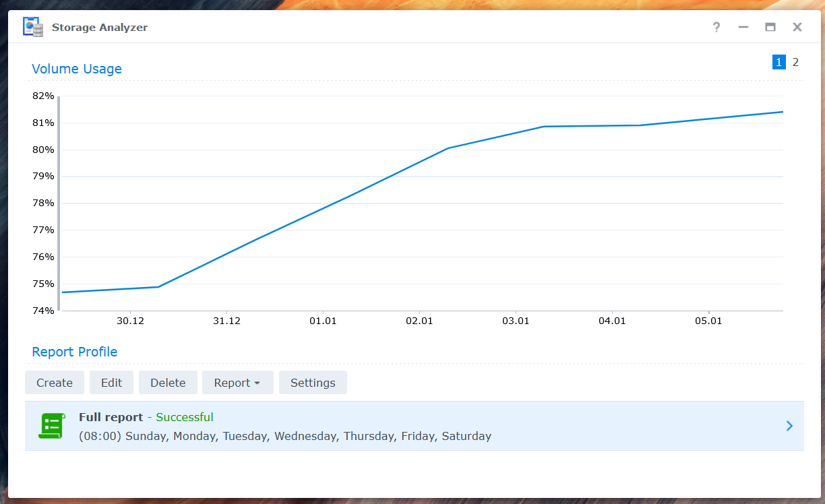Image resolution: width=825 pixels, height=504 pixels.
Task: Click the 78% axis label
Action: coord(43,203)
